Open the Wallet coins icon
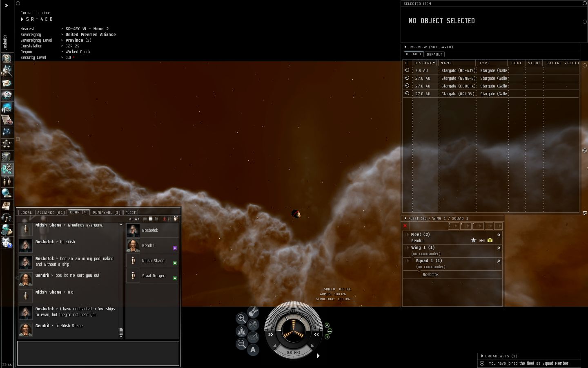588x368 pixels. click(7, 168)
